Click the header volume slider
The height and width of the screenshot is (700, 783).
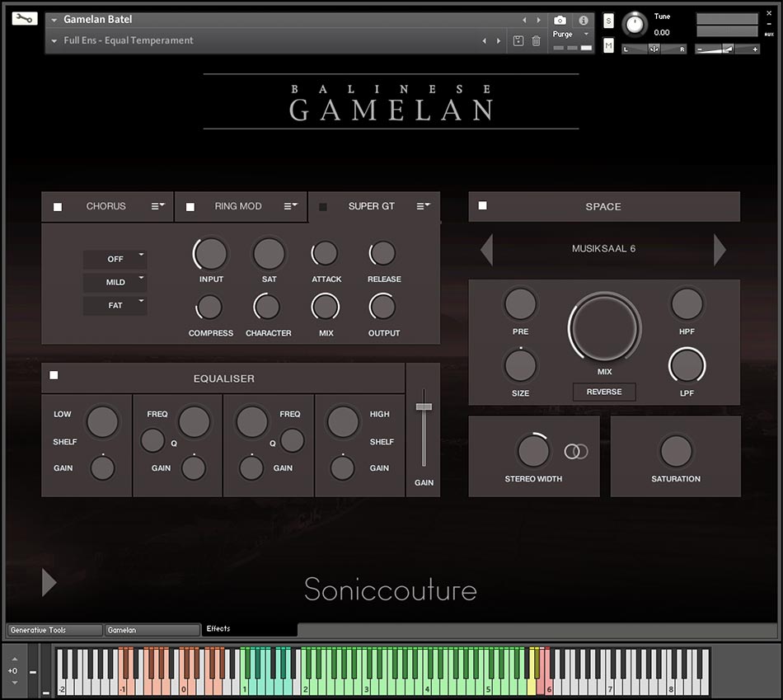point(727,49)
